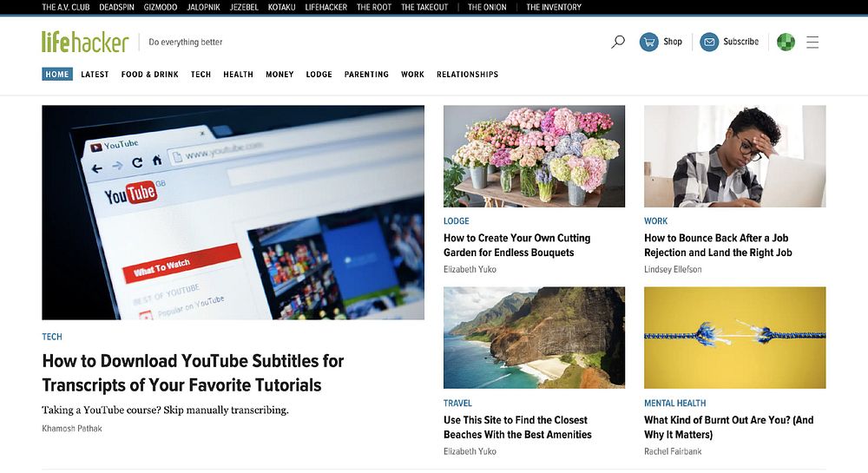Go to the LATEST section
This screenshot has width=868, height=473.
coord(95,74)
